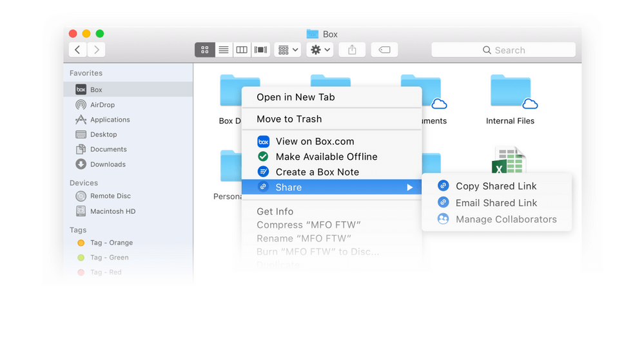The width and height of the screenshot is (644, 362).
Task: Switch to icon grid view
Action: (204, 50)
